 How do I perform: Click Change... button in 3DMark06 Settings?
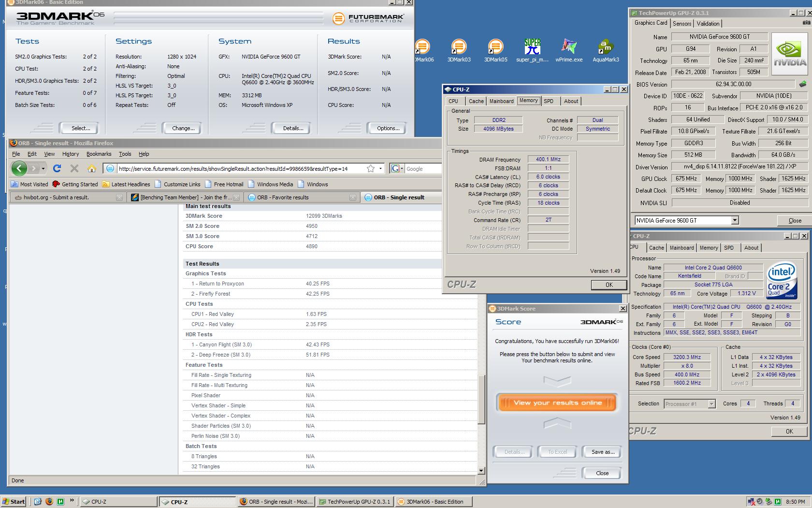coord(183,128)
